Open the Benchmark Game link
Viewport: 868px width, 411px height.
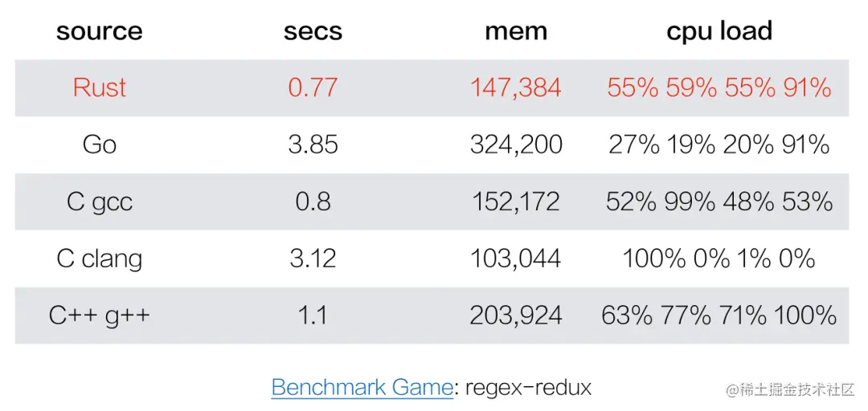tap(362, 387)
